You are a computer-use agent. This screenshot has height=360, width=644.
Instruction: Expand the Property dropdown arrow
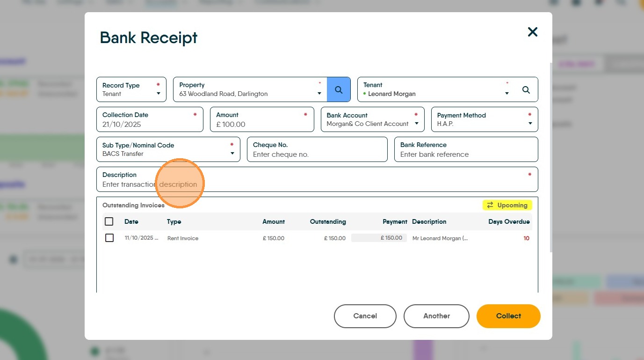[319, 94]
